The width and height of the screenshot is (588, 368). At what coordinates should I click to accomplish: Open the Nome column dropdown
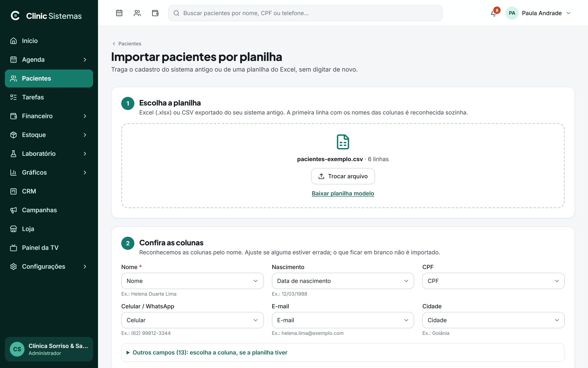coord(192,281)
